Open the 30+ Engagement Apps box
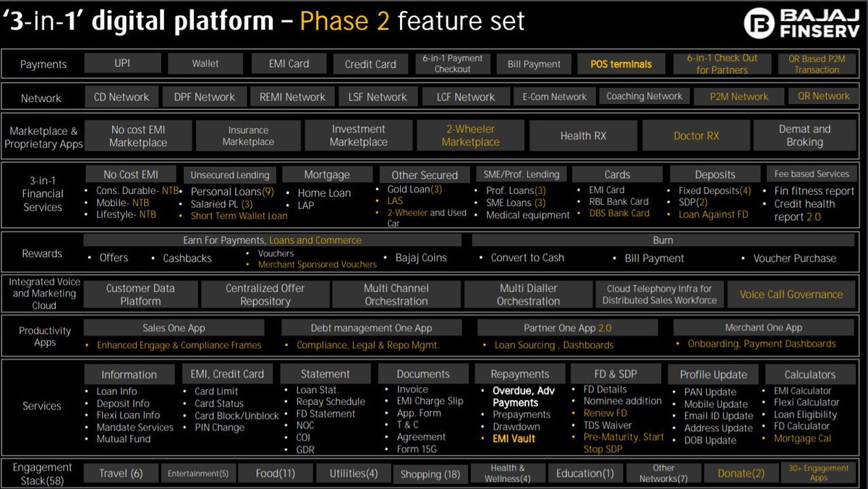 (819, 473)
